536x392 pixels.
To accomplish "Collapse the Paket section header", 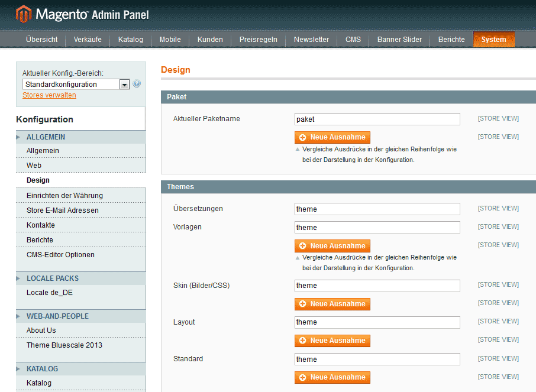I will (348, 96).
